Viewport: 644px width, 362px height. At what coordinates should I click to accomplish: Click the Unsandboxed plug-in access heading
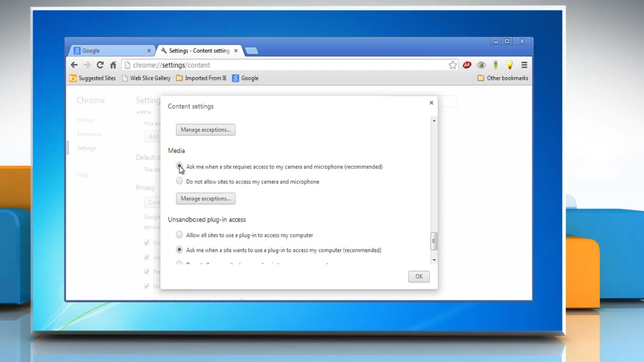tap(207, 220)
